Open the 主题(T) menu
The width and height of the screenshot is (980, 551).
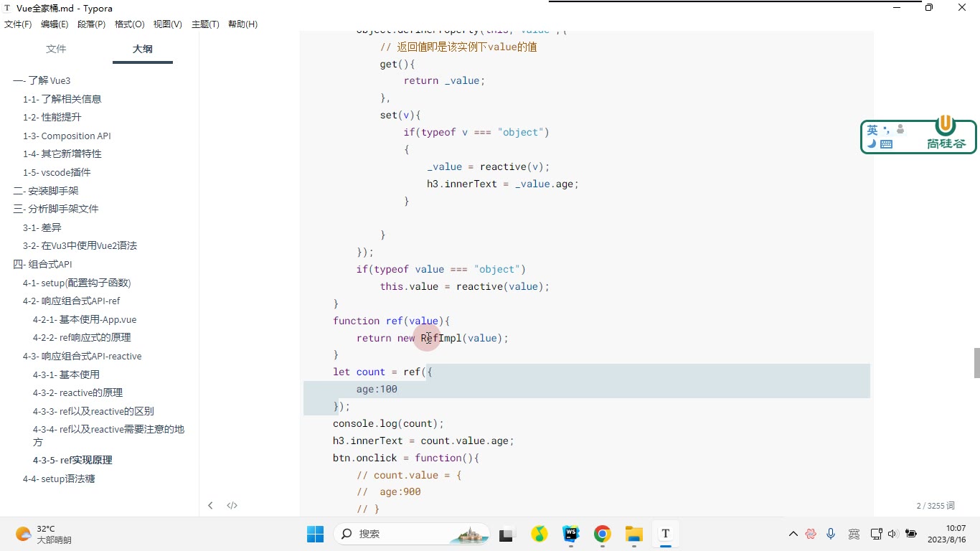click(x=205, y=24)
